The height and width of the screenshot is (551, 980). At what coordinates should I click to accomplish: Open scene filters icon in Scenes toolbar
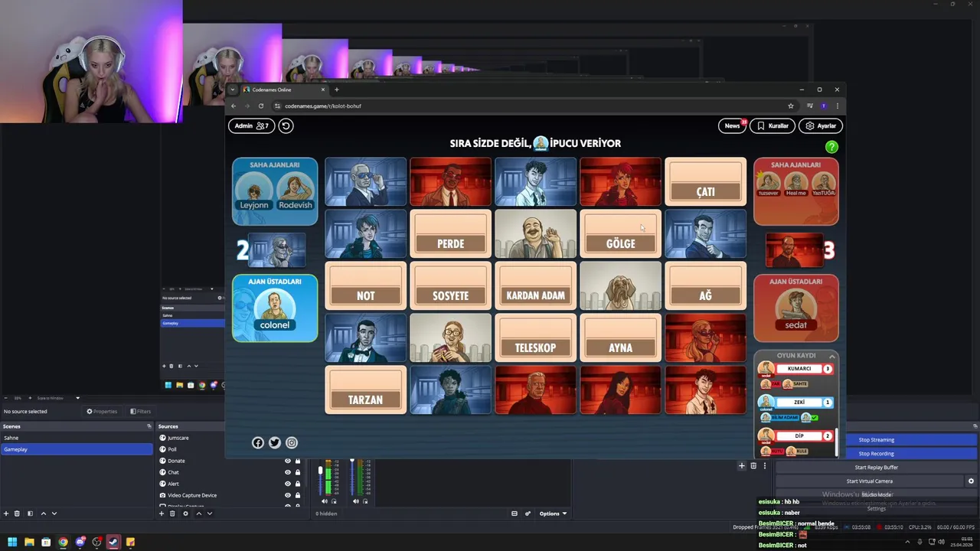tap(30, 514)
